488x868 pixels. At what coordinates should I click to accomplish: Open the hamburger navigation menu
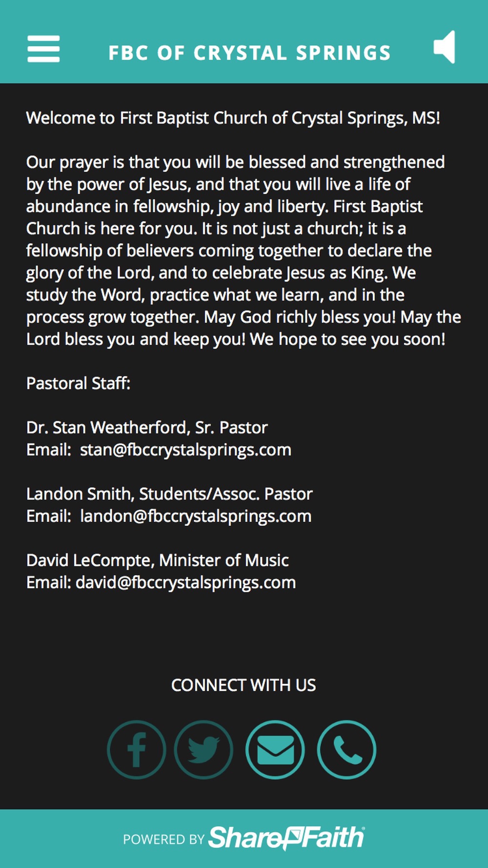(x=43, y=49)
